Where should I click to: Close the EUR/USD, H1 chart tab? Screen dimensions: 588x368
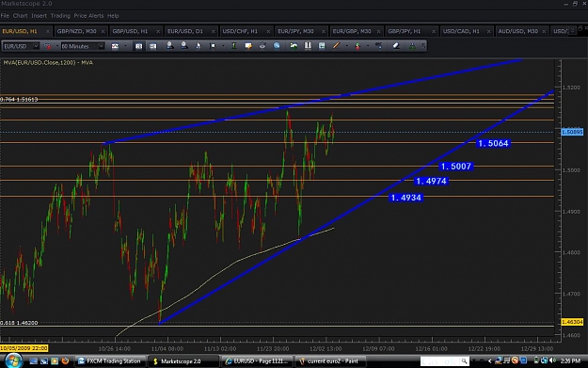[x=48, y=31]
